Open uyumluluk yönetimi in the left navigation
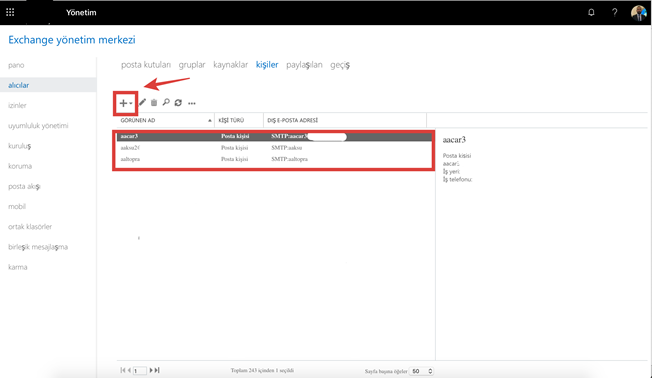 (38, 126)
